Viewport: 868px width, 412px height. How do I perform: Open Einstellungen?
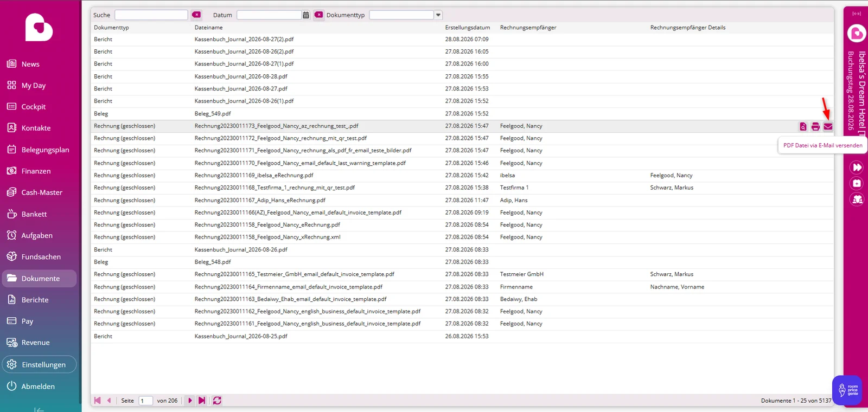coord(39,364)
